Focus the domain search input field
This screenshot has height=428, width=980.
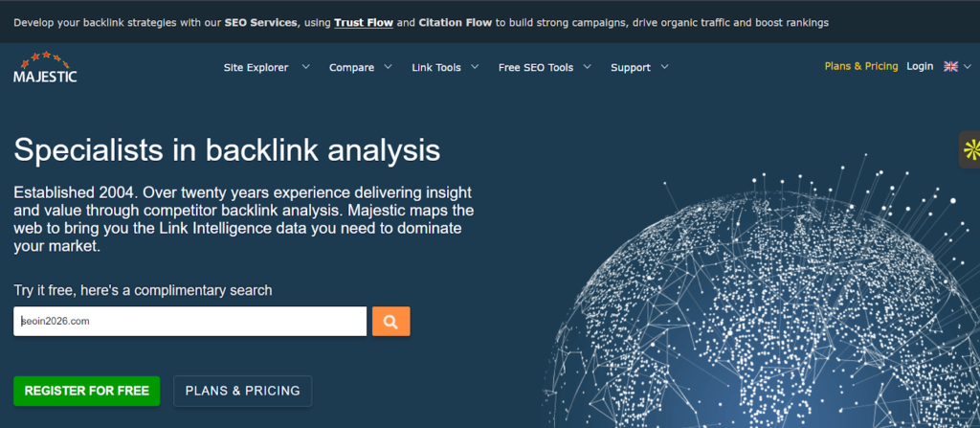pyautogui.click(x=189, y=322)
